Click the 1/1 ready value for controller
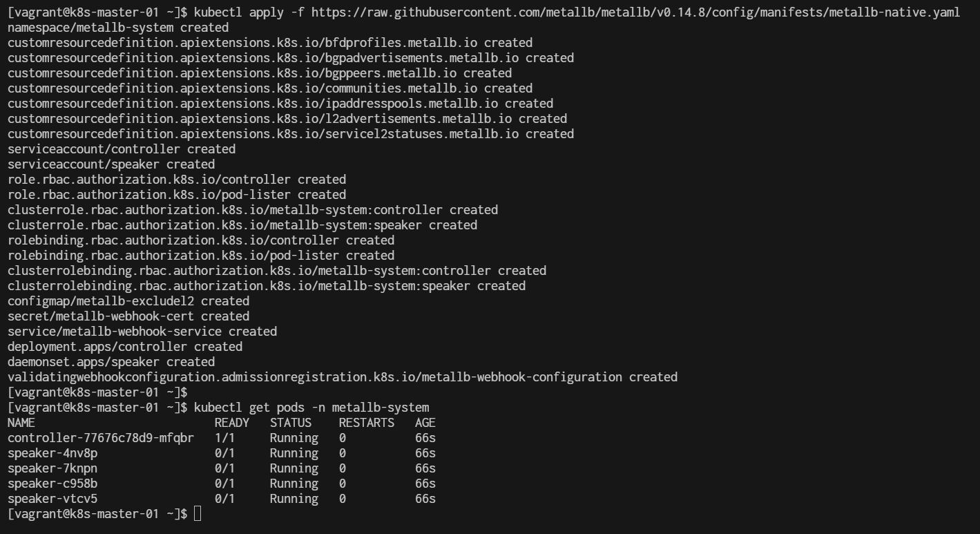This screenshot has width=980, height=534. click(x=225, y=438)
